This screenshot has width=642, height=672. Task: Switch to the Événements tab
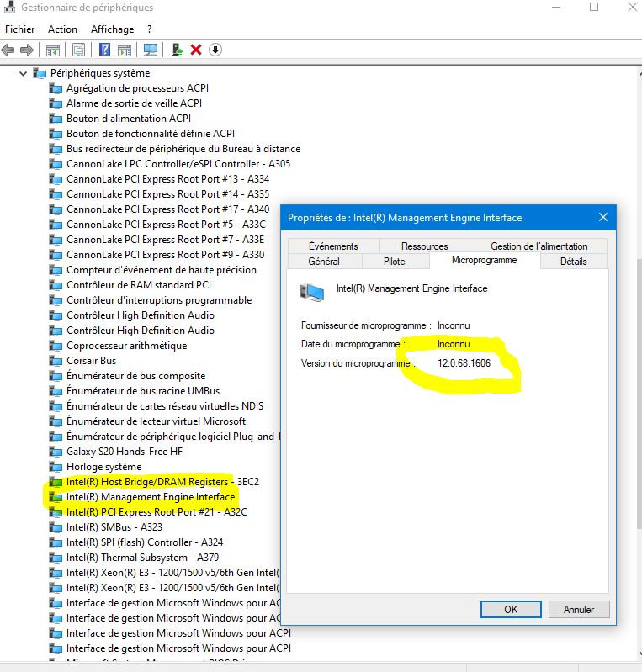tap(333, 246)
